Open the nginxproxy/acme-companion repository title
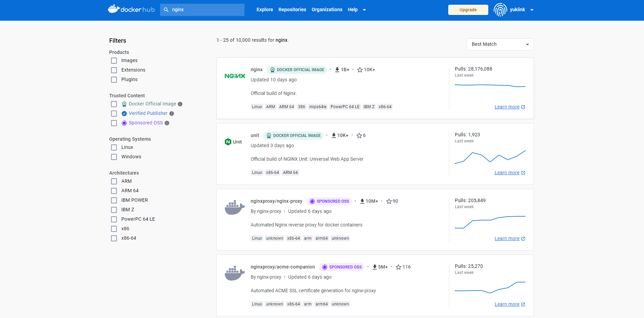Viewport: 644px width, 318px height. pyautogui.click(x=283, y=267)
